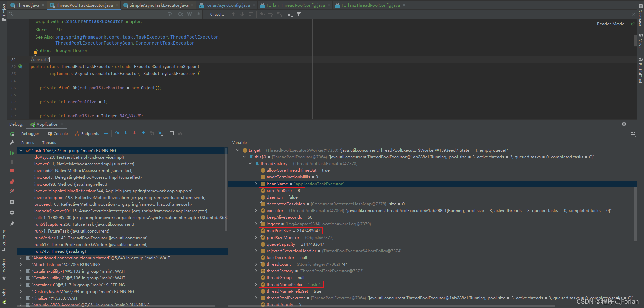Click the Rerun Application debug icon
This screenshot has height=308, width=644.
click(12, 134)
